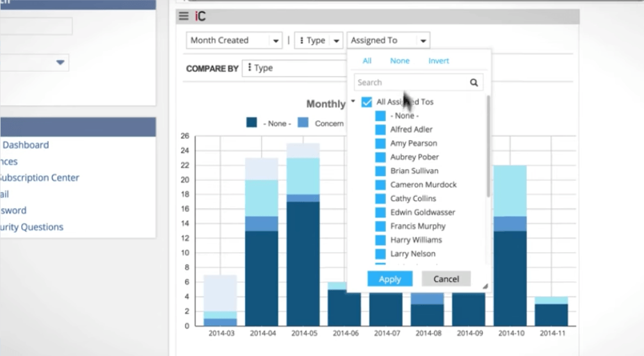Uncheck the Francis Murphy checkbox
644x356 pixels.
coord(380,226)
